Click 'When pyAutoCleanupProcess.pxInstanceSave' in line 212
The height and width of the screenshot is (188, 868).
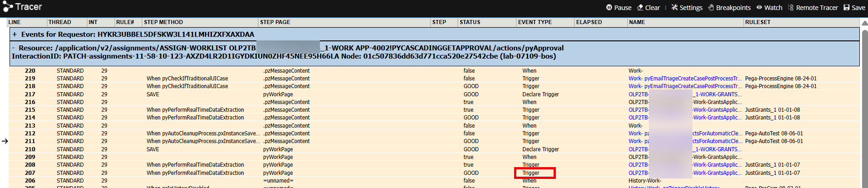(203, 134)
